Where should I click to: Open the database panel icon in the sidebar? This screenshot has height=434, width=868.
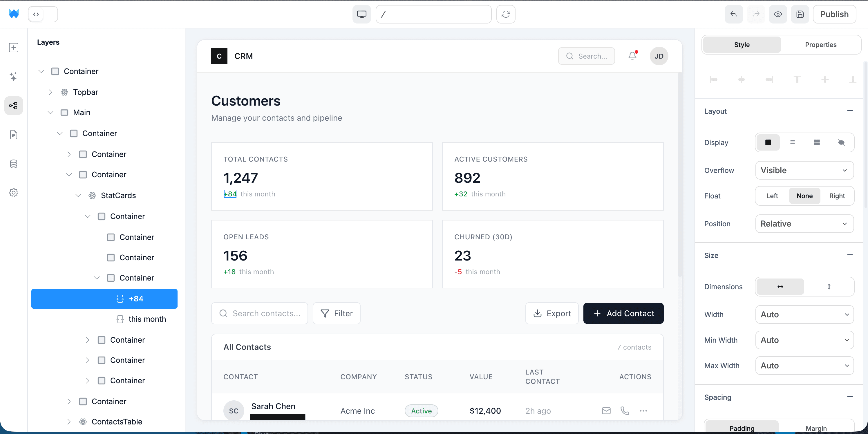tap(13, 164)
